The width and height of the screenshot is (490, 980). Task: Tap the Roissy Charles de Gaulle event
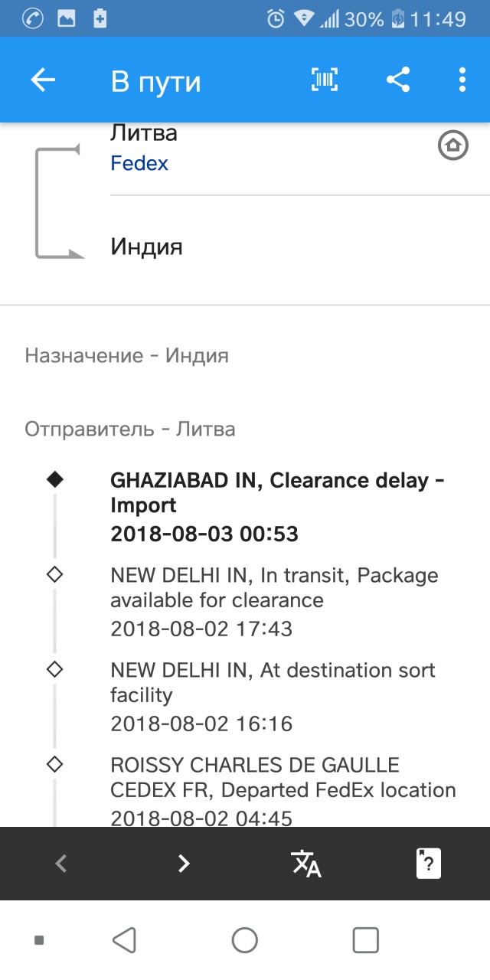pos(283,791)
